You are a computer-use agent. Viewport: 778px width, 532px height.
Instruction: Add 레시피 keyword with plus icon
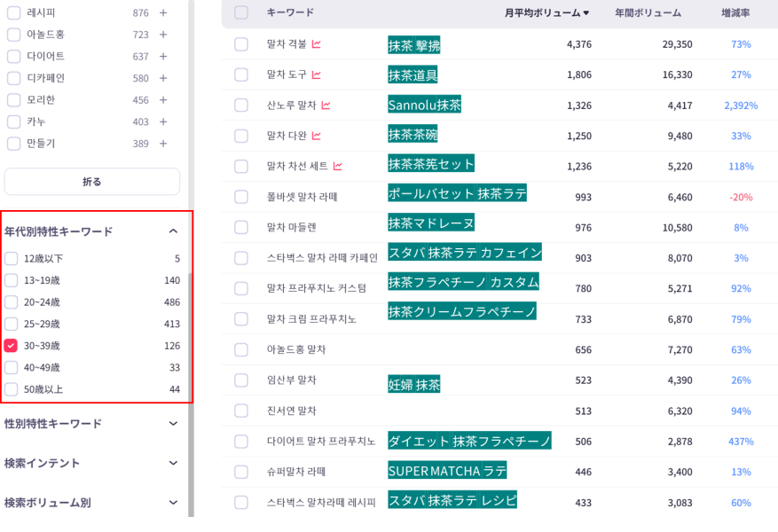(x=162, y=13)
